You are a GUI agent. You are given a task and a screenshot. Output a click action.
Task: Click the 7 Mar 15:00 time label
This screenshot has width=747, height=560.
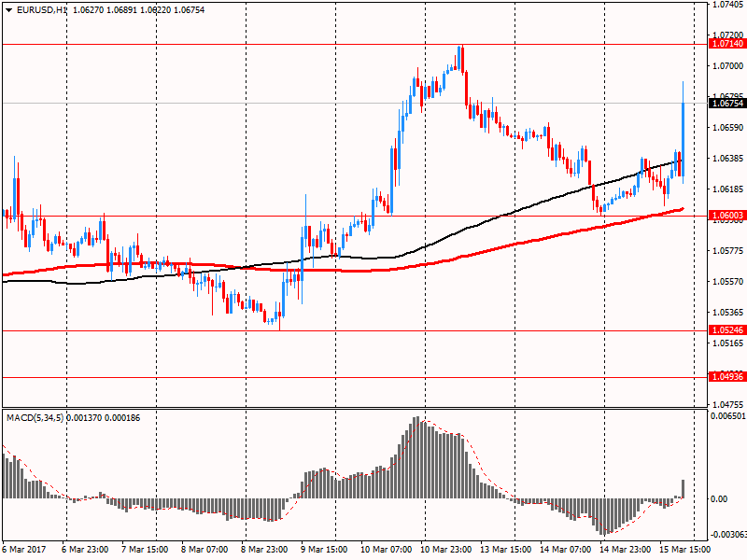pos(145,550)
